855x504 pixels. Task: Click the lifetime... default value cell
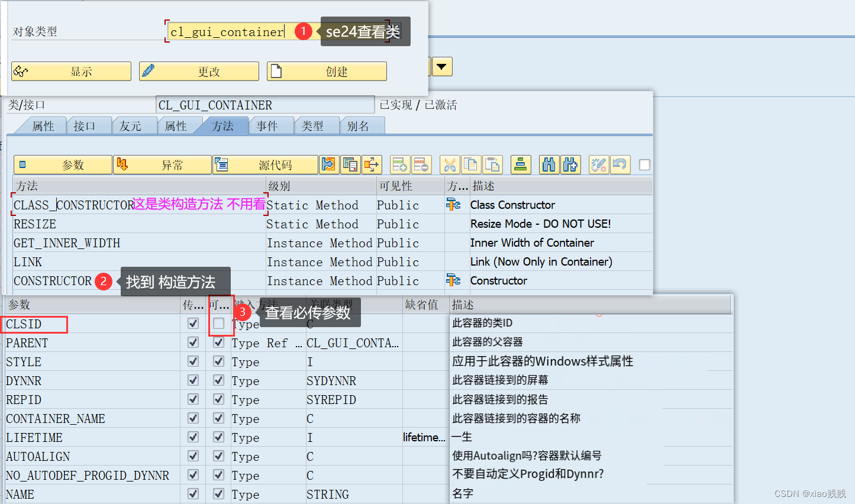click(x=425, y=437)
